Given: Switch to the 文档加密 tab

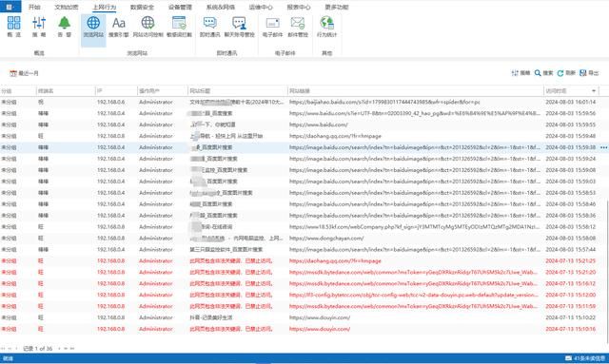Looking at the screenshot, I should (66, 7).
